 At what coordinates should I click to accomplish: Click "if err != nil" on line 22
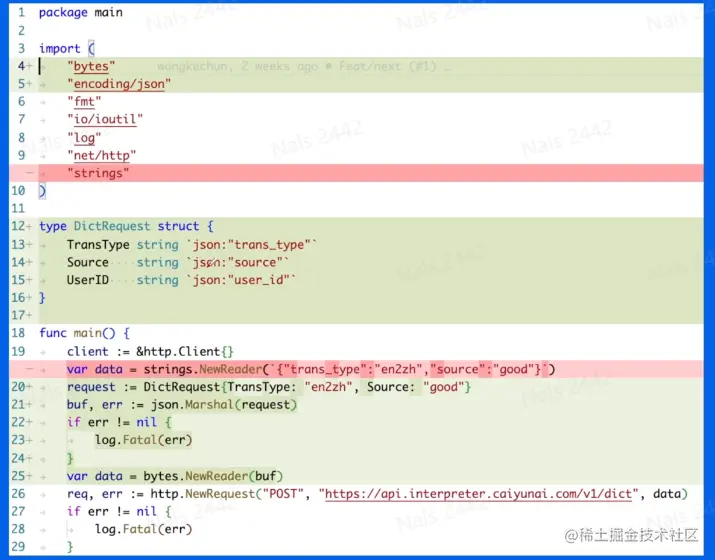pyautogui.click(x=112, y=423)
